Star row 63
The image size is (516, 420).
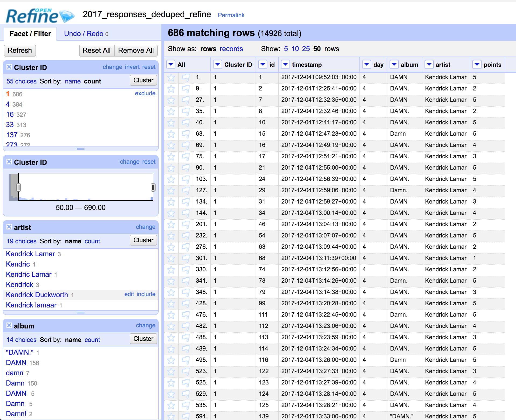coord(171,134)
